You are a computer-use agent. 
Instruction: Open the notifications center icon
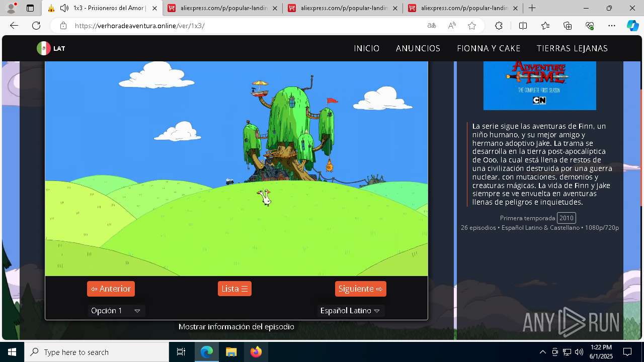pos(628,352)
